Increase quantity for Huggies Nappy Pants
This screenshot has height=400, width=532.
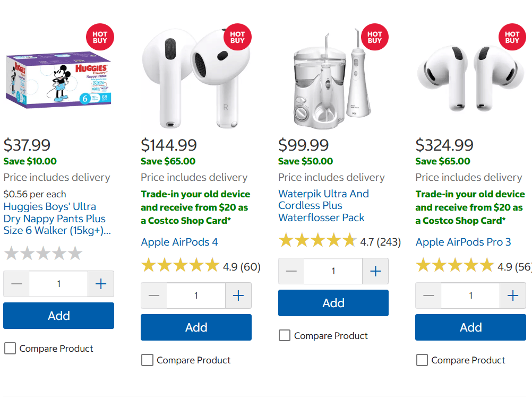pos(101,284)
